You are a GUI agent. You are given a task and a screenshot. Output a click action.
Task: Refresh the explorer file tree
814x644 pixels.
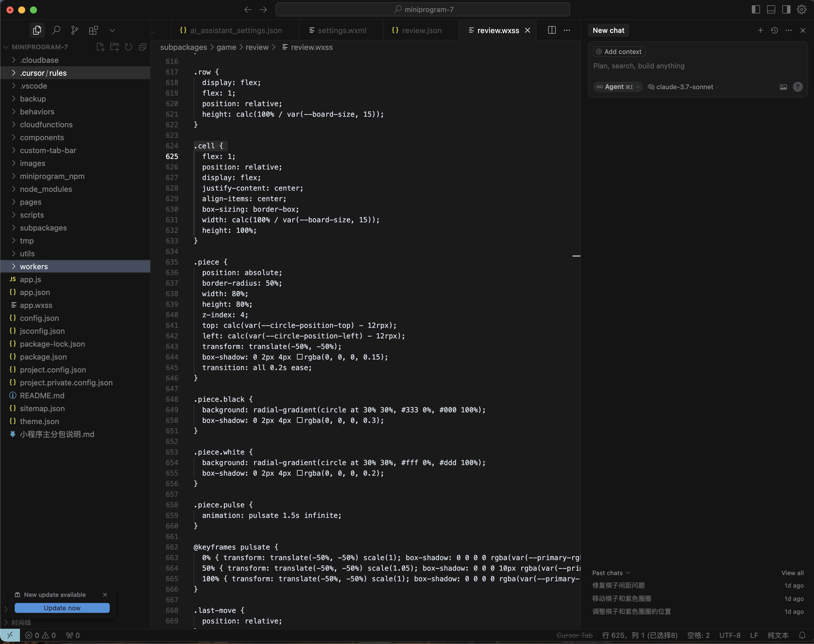pos(128,47)
